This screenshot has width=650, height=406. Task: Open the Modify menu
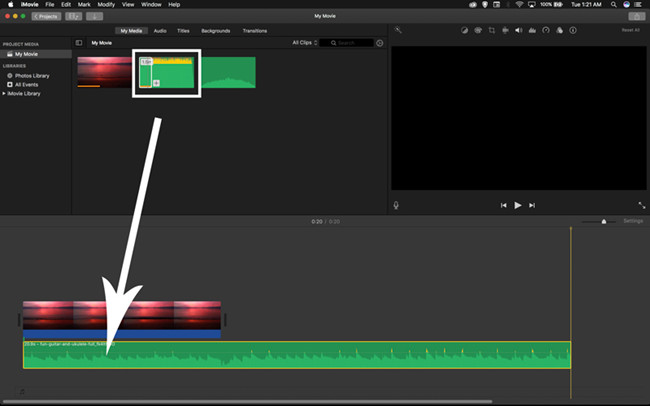[x=106, y=5]
